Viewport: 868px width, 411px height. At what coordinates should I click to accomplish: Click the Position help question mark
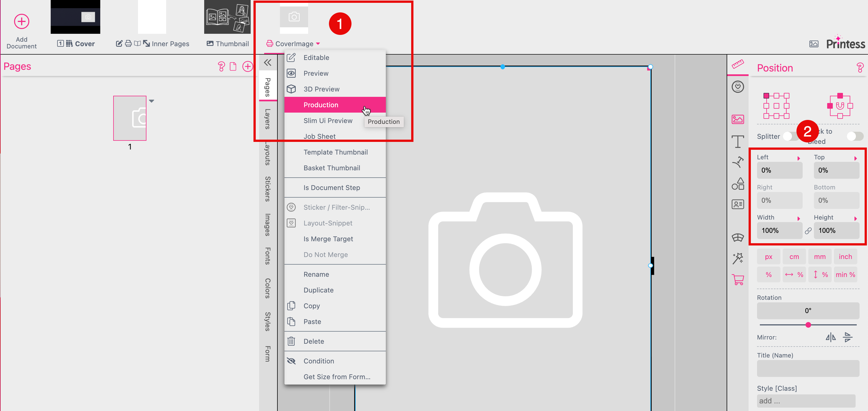tap(860, 68)
